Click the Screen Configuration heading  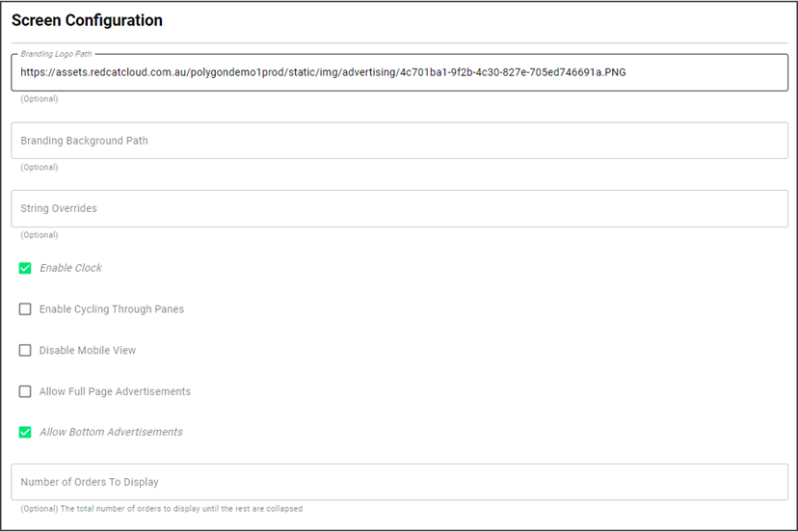87,20
